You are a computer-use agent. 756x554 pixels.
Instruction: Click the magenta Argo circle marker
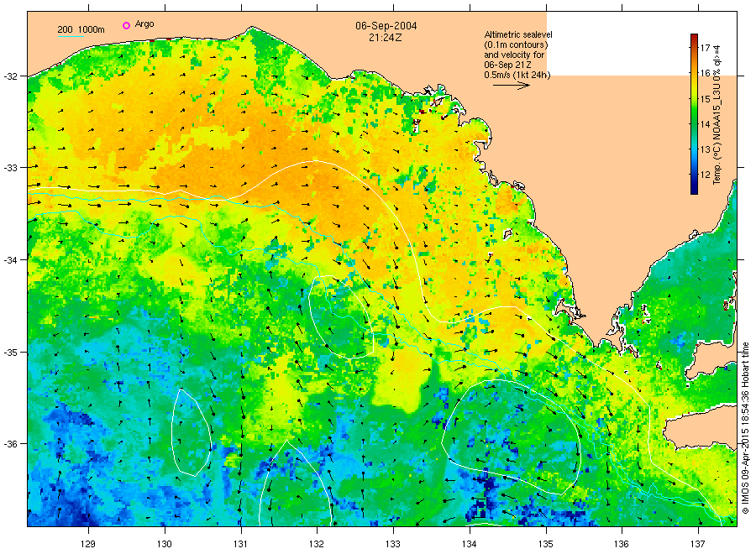(126, 25)
